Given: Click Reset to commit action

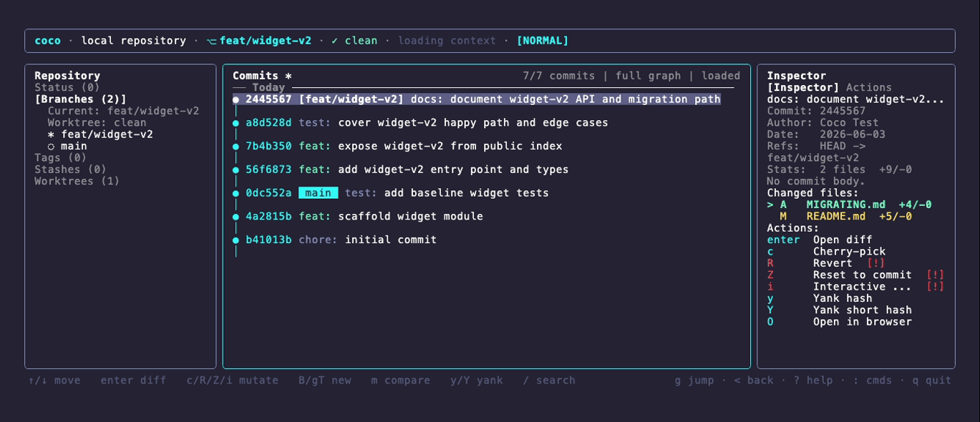Looking at the screenshot, I should click(x=855, y=275).
